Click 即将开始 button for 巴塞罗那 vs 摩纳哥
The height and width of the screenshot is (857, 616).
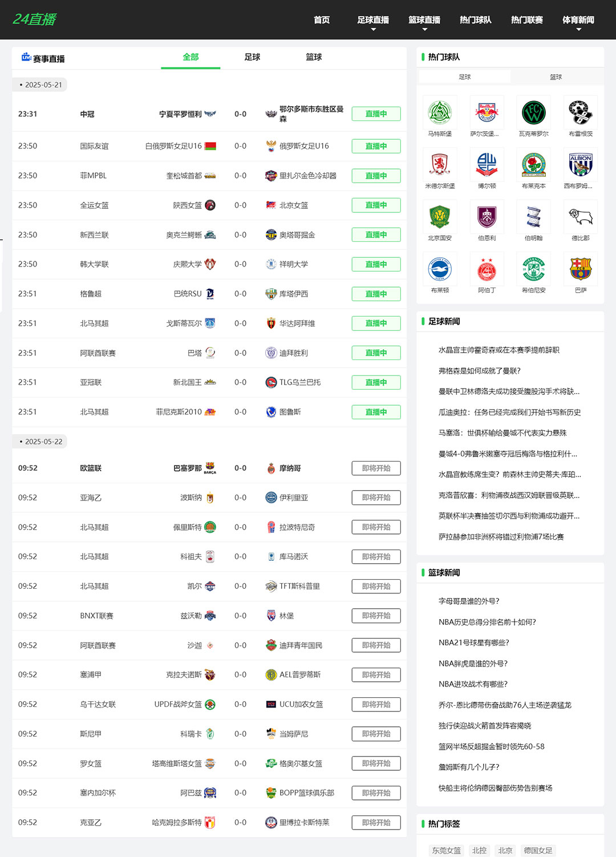pyautogui.click(x=376, y=468)
